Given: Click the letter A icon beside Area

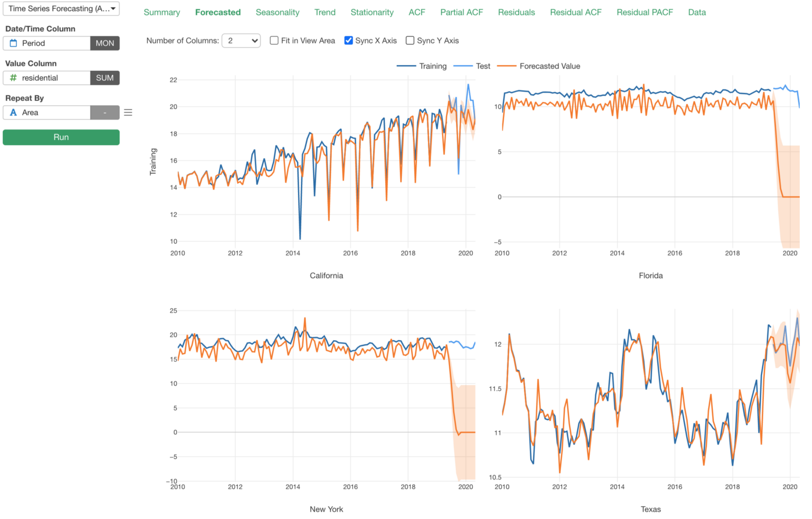Looking at the screenshot, I should [x=13, y=113].
